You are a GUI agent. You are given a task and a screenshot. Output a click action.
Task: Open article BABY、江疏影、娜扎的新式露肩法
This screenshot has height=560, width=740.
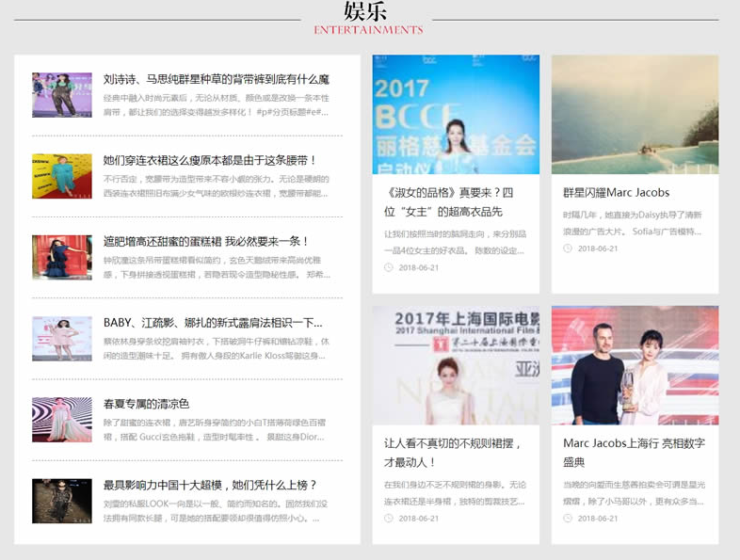(x=213, y=323)
